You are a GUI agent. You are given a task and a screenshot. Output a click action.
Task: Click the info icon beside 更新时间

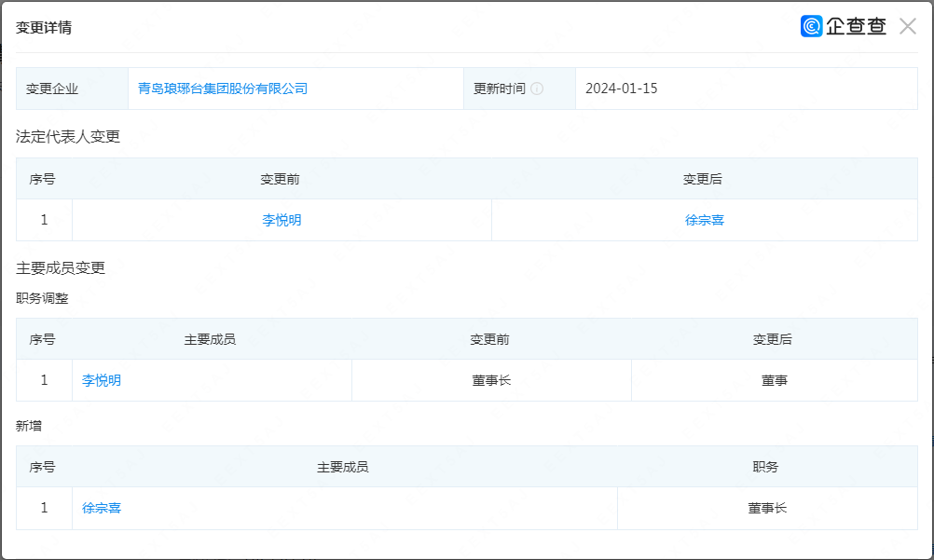537,89
